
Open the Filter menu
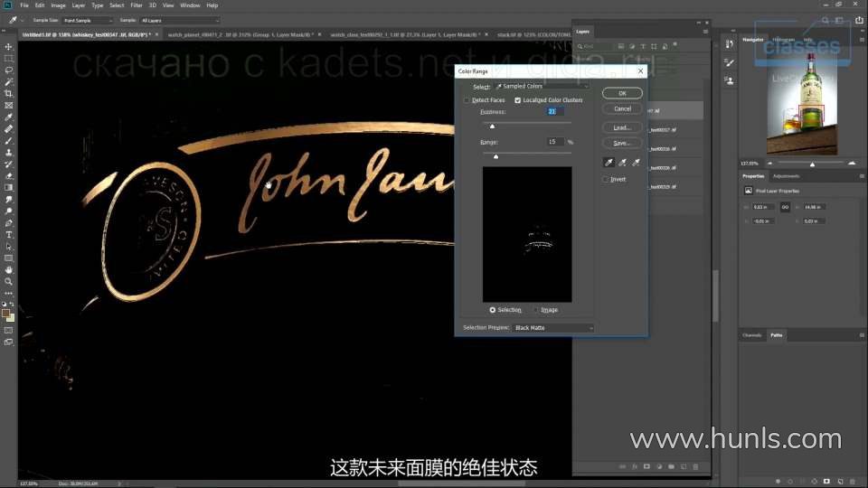(x=137, y=5)
